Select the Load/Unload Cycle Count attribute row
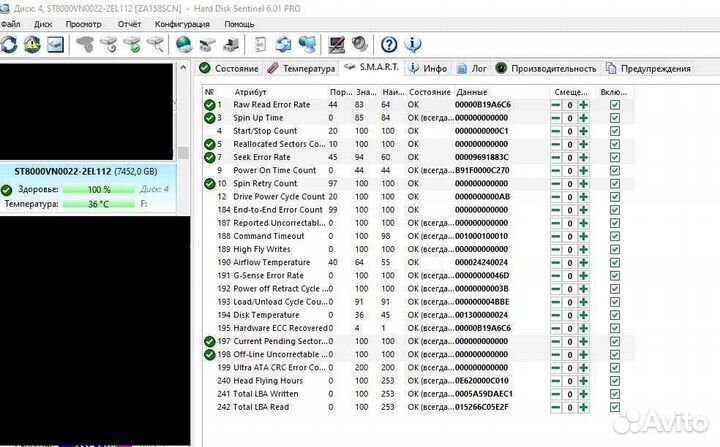Viewport: 720px width, 447px height. tap(418, 302)
